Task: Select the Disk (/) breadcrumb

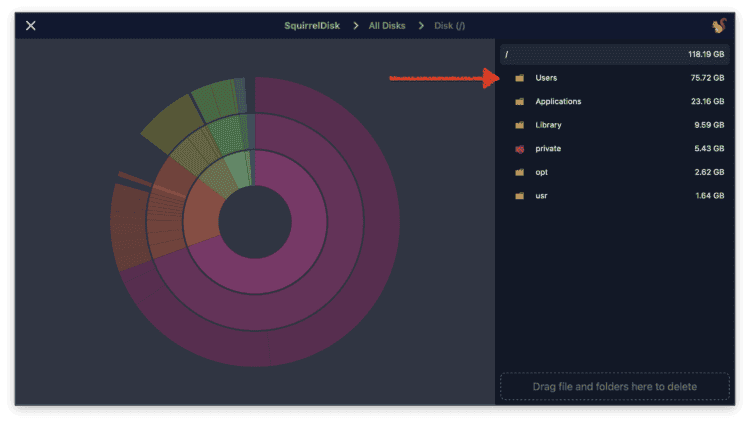Action: 449,26
